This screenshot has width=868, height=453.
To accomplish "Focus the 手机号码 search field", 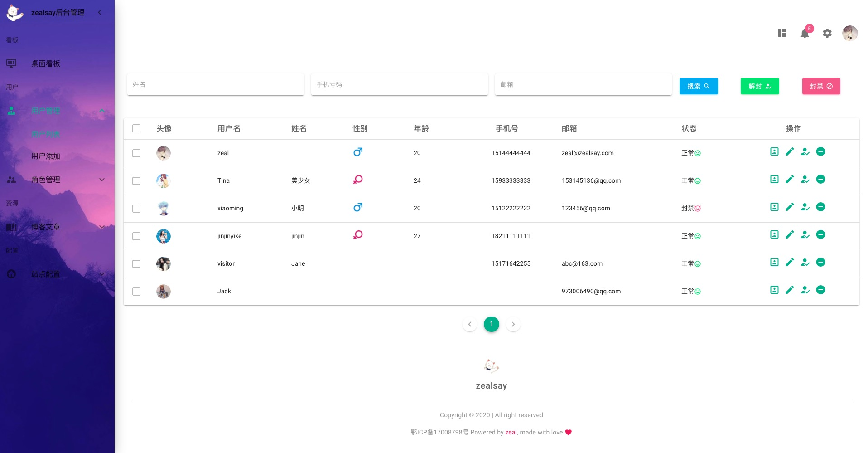I will (x=400, y=84).
